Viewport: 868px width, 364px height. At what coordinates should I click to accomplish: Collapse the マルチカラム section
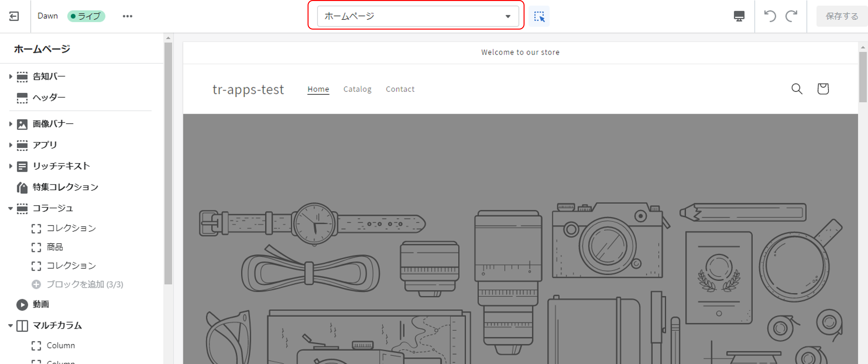tap(10, 326)
